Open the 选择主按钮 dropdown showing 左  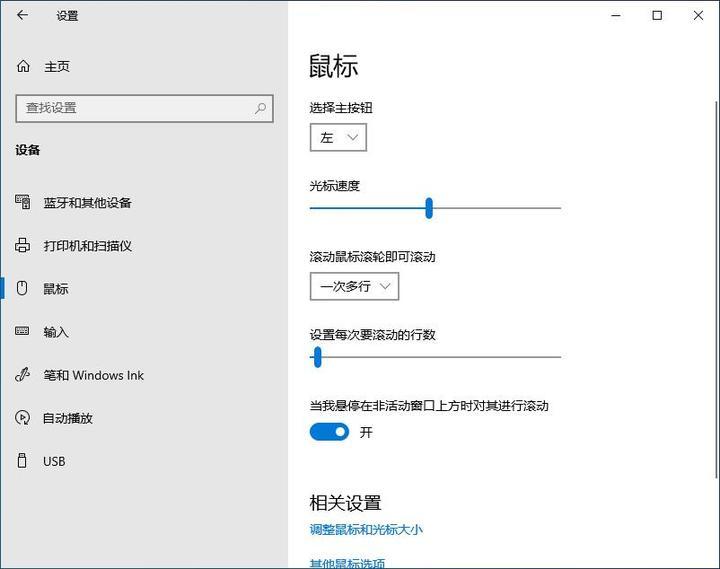[338, 138]
